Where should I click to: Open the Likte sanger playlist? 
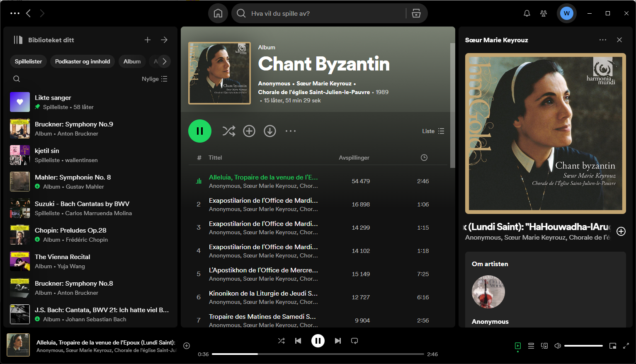coord(90,102)
